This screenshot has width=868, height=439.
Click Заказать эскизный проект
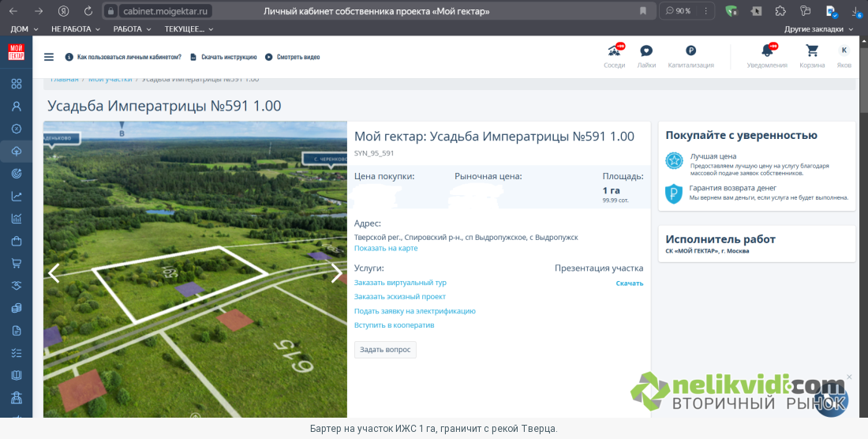pyautogui.click(x=400, y=297)
